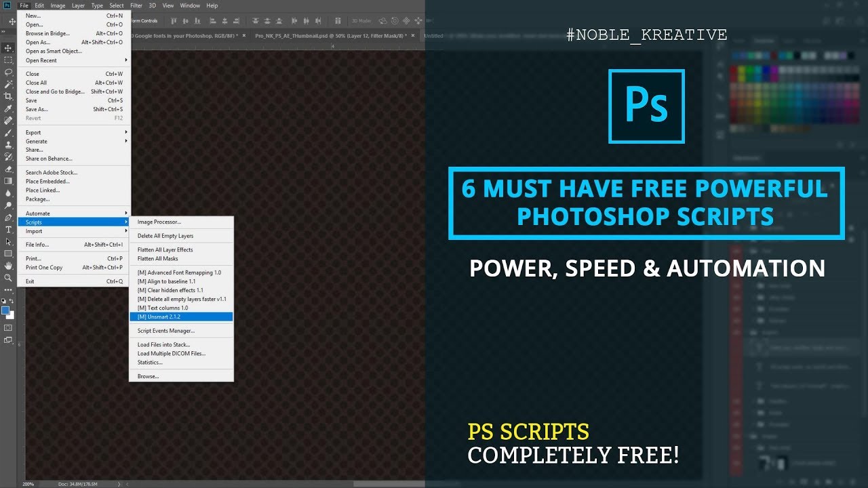Toggle the screen mode button

pos(8,340)
